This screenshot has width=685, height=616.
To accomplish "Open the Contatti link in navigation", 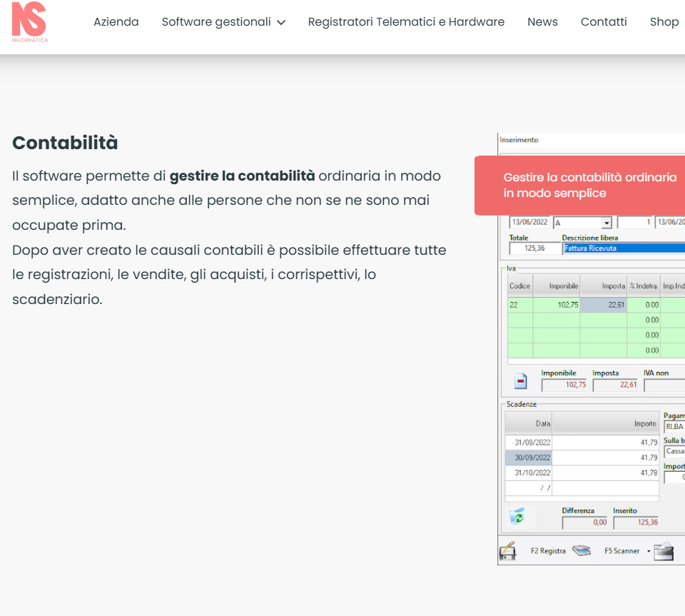I will coord(604,22).
